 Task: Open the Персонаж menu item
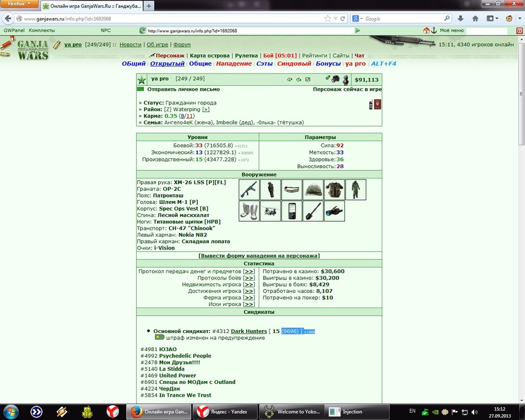[170, 55]
